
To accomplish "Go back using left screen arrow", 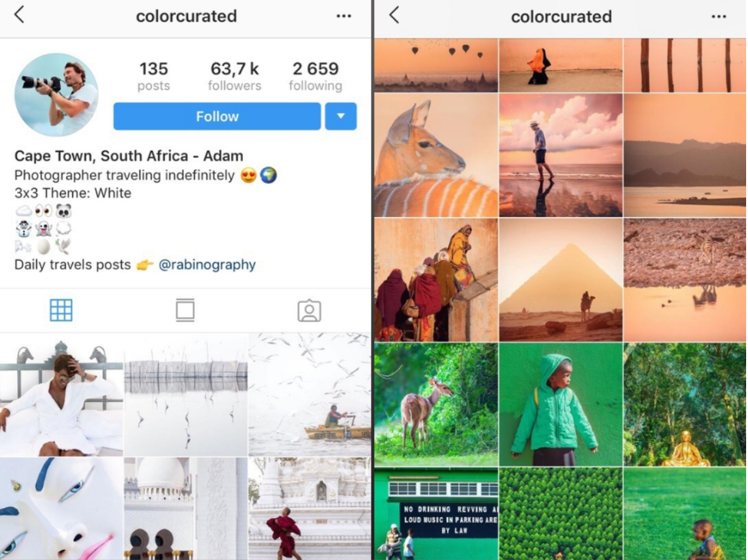I will coord(19,14).
